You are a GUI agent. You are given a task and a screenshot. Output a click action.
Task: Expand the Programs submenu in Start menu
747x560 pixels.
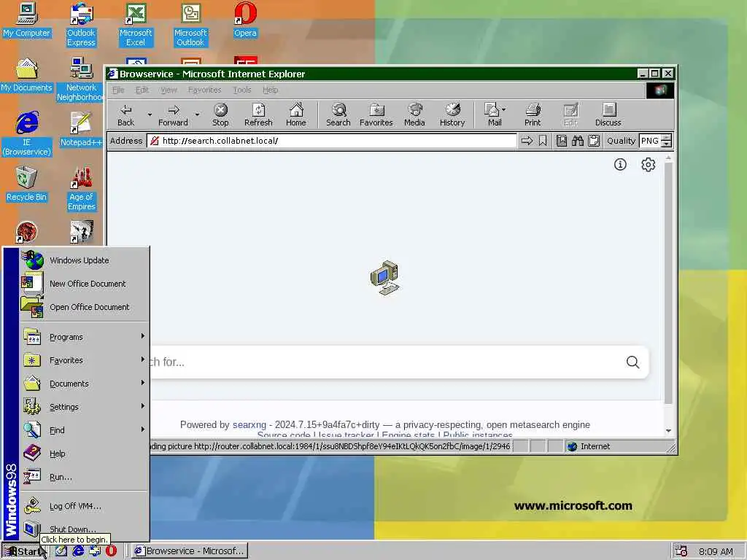[x=85, y=337]
